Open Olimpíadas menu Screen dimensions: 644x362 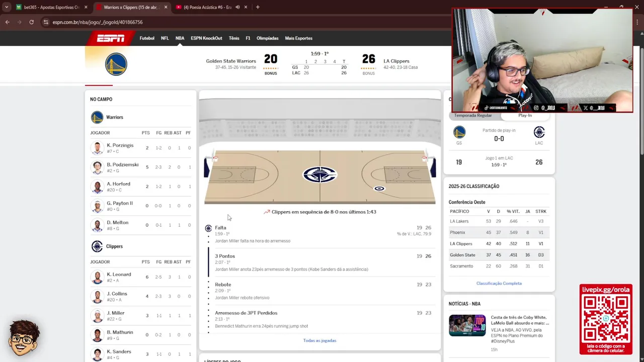[x=268, y=38]
